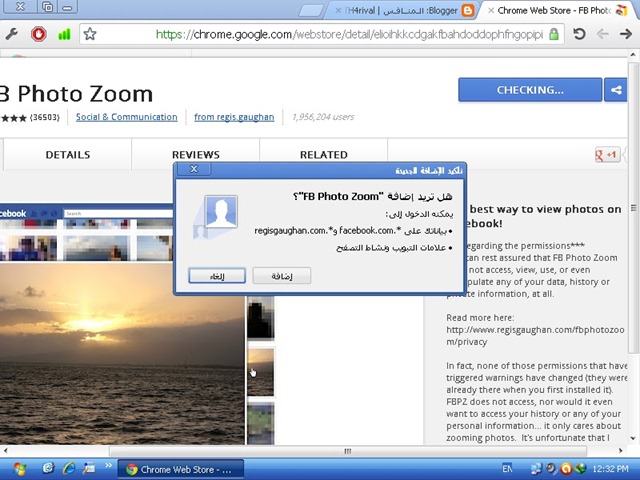The width and height of the screenshot is (640, 480).
Task: Click the taskbar clock showing 12:32 PM
Action: 610,469
